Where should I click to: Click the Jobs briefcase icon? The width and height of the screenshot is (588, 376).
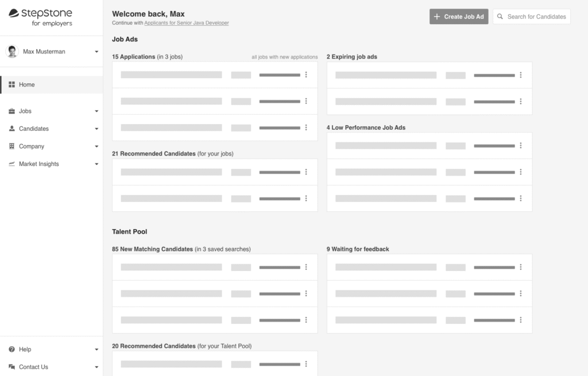12,111
